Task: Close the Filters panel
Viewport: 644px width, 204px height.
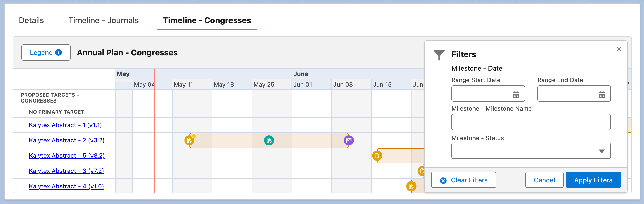Action: tap(619, 49)
